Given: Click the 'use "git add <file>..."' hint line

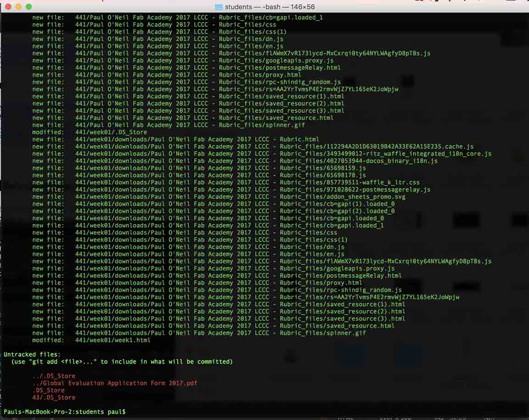Looking at the screenshot, I should [122, 362].
